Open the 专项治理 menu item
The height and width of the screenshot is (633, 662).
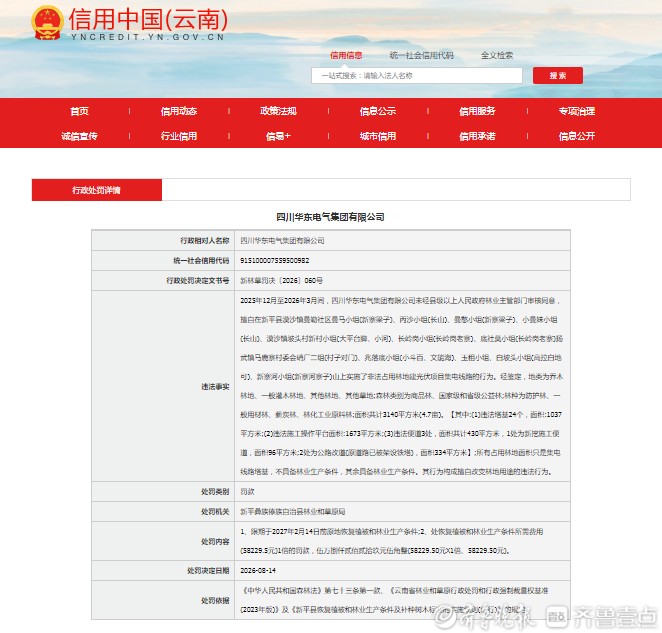pos(577,111)
